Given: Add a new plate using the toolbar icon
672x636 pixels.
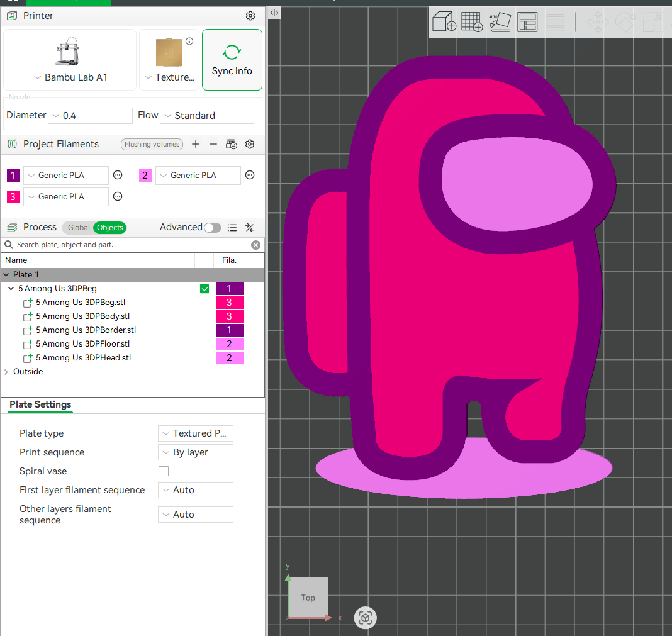Looking at the screenshot, I should coord(472,21).
